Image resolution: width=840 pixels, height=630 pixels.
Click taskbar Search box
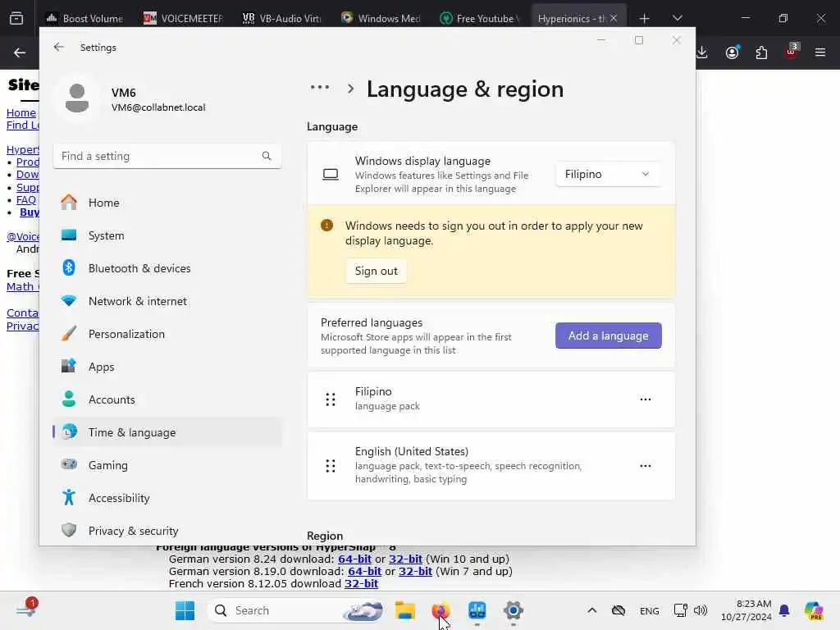(x=295, y=610)
